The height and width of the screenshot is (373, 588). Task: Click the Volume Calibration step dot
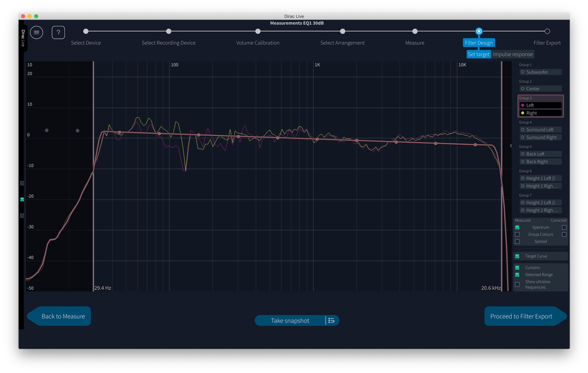click(x=258, y=32)
